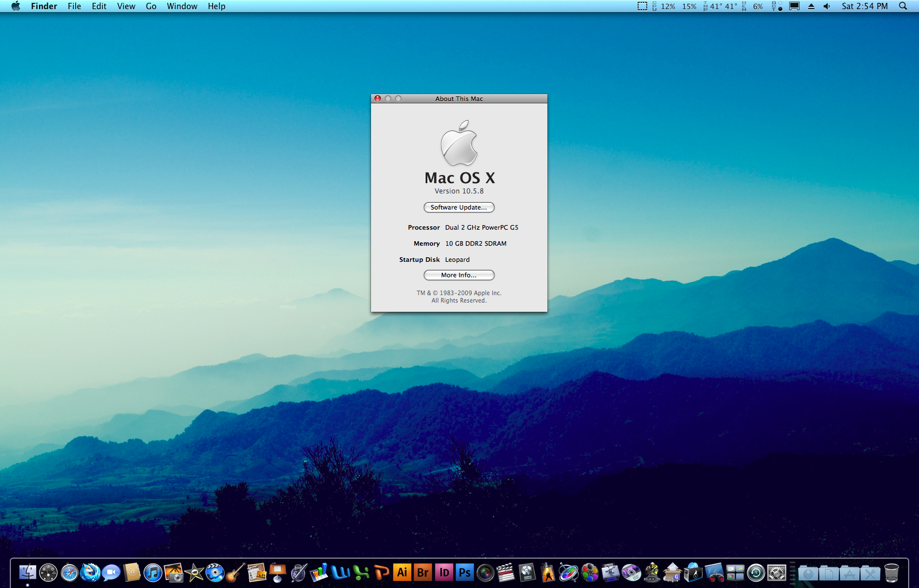
Task: Open Safari from the dock
Action: (x=69, y=572)
